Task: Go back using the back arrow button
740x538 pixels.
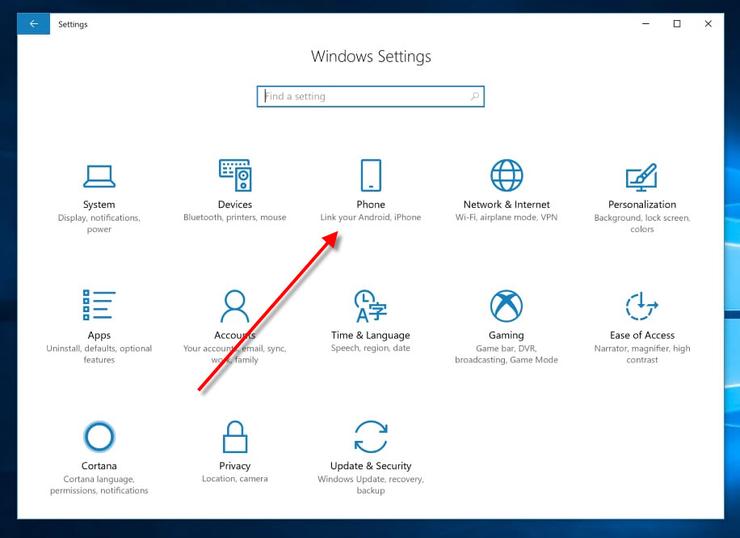Action: 34,24
